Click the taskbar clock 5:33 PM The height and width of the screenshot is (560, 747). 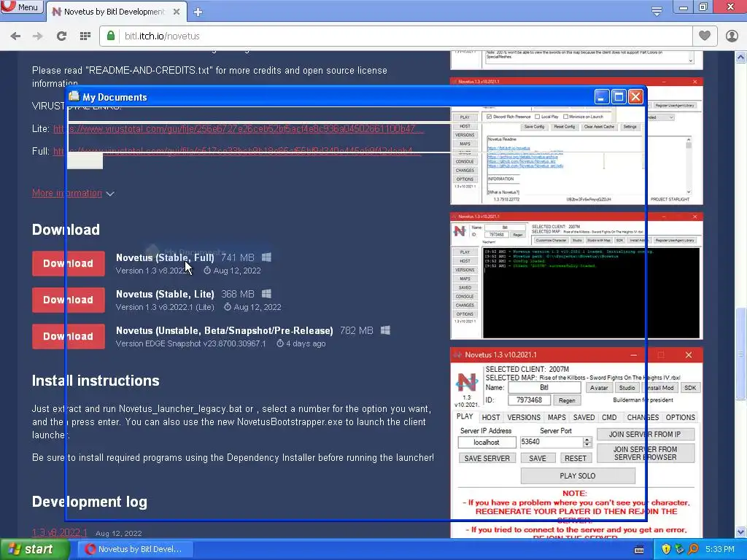[719, 549]
